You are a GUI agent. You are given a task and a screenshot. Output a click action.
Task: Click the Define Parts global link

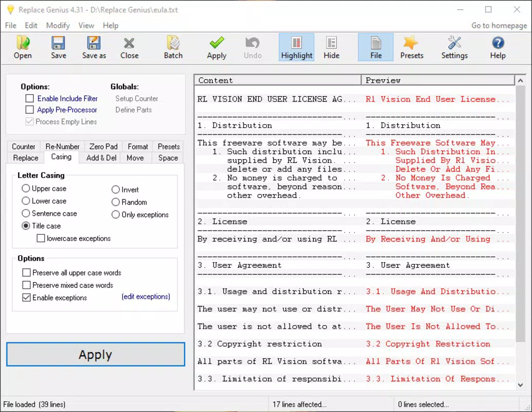(x=133, y=110)
